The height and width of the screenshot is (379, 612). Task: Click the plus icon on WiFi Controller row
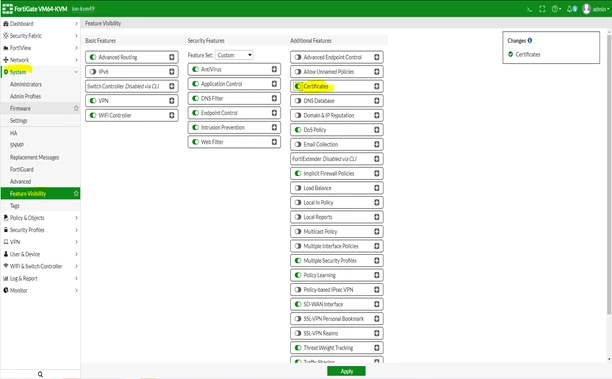[x=172, y=115]
